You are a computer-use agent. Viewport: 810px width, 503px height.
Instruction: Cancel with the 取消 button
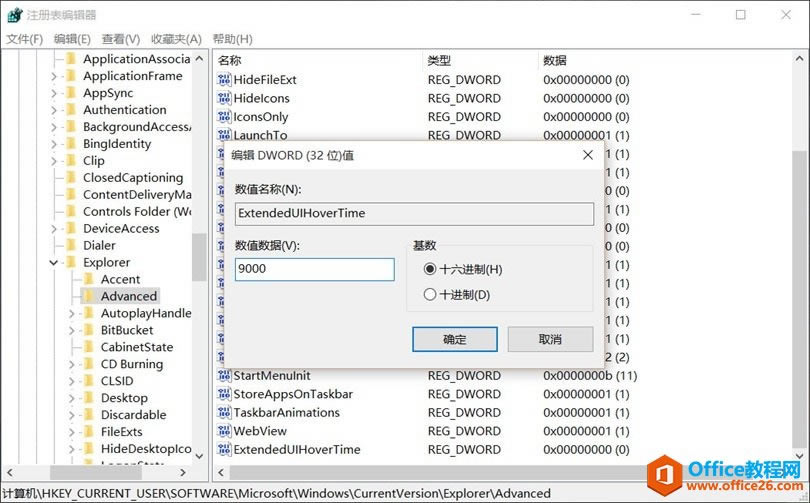coord(550,339)
